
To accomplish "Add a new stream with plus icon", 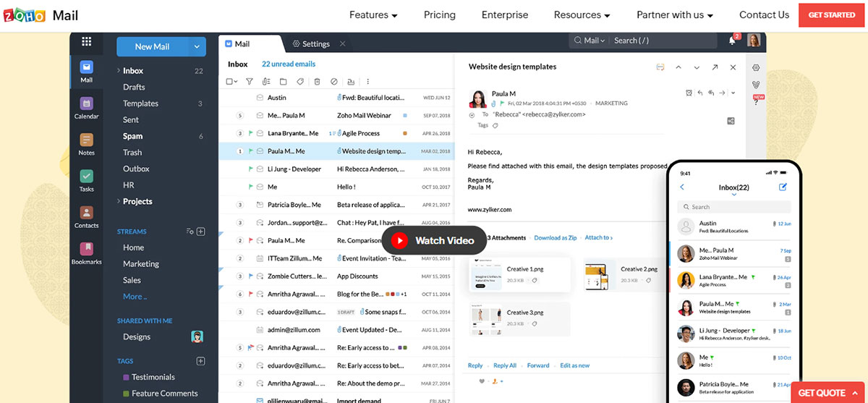I will pos(201,232).
